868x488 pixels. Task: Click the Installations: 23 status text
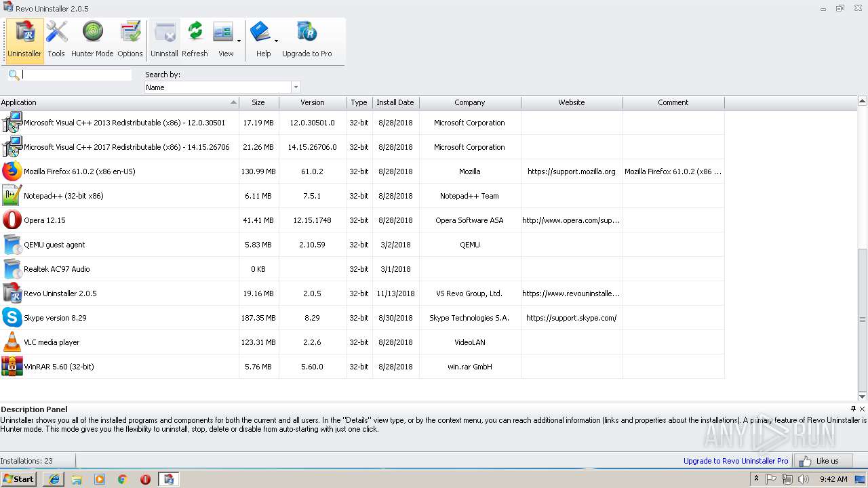pyautogui.click(x=26, y=461)
